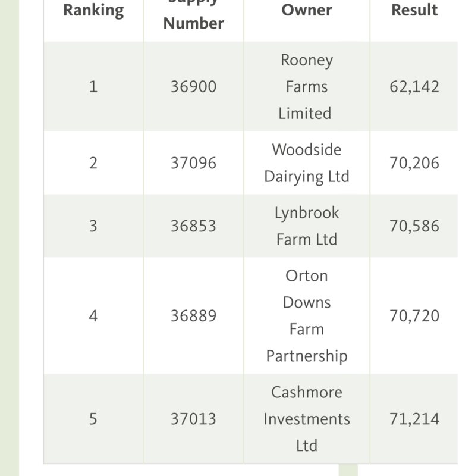
Task: Select the Rooney Farms Limited owner cell
Action: [x=306, y=87]
